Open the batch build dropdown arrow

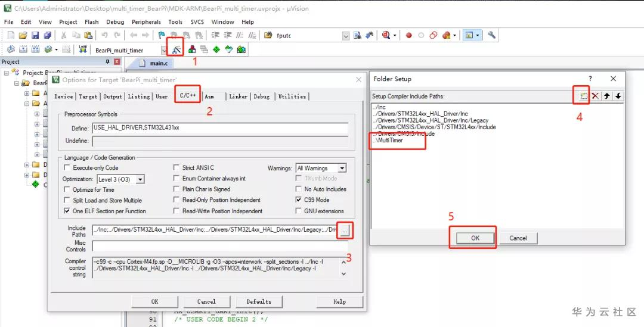[x=56, y=49]
